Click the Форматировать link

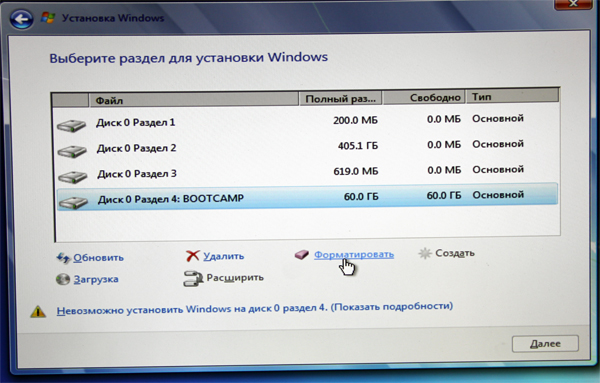point(354,254)
